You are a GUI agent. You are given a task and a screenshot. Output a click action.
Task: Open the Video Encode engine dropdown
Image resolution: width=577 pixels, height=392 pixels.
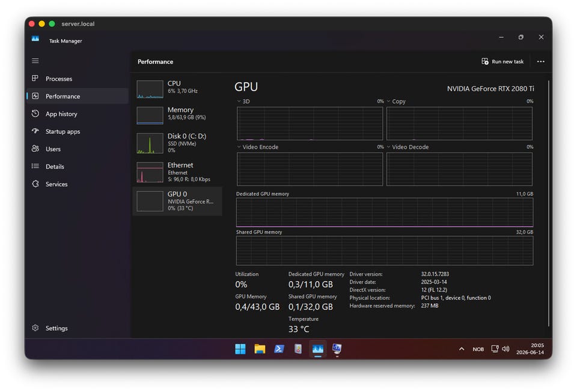[x=258, y=147]
